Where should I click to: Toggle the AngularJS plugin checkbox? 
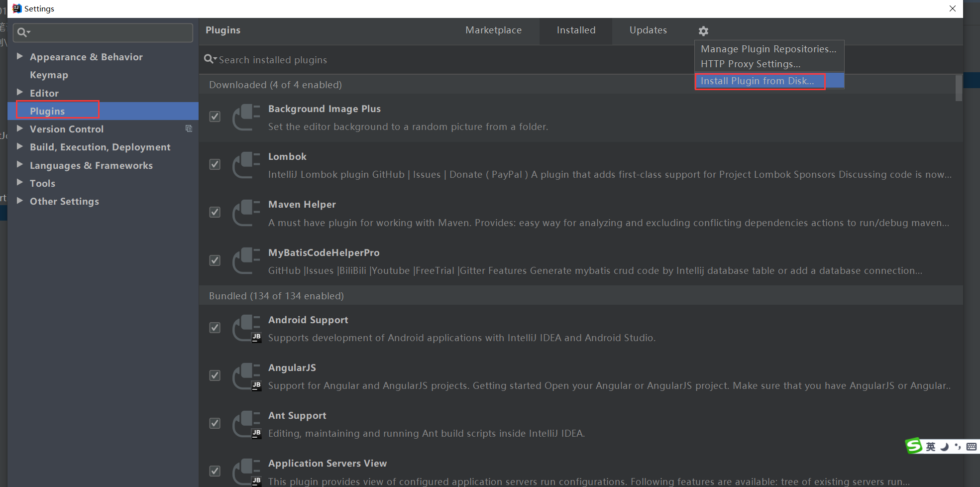pos(215,375)
